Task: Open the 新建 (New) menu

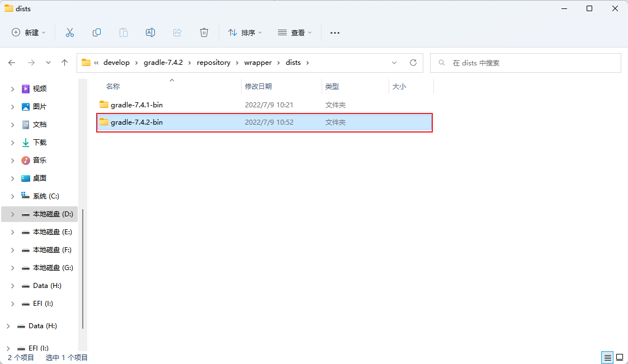Action: point(29,32)
